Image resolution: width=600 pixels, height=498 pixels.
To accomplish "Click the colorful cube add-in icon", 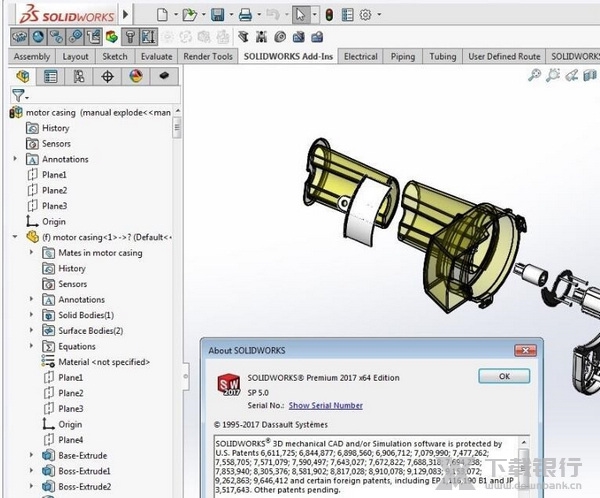I will tap(112, 37).
